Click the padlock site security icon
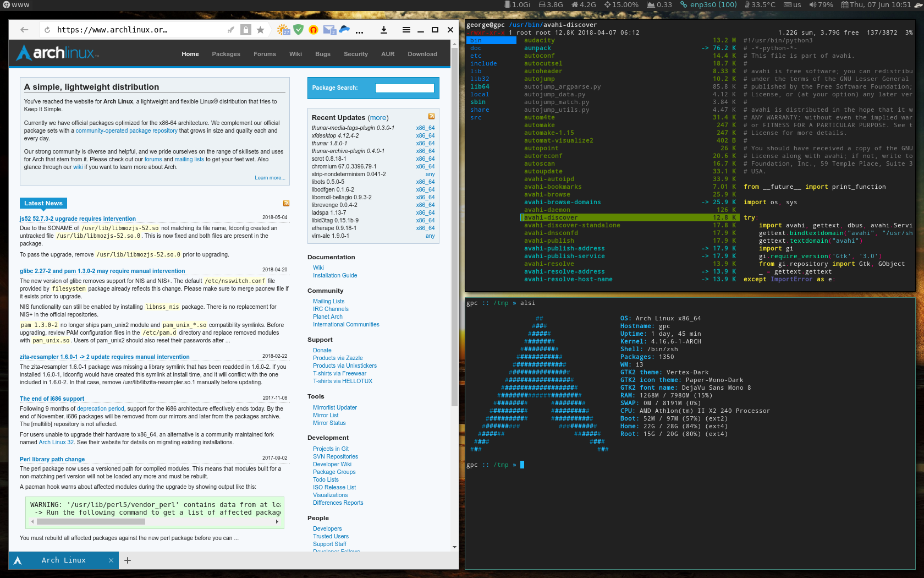Image resolution: width=924 pixels, height=578 pixels. click(x=246, y=30)
